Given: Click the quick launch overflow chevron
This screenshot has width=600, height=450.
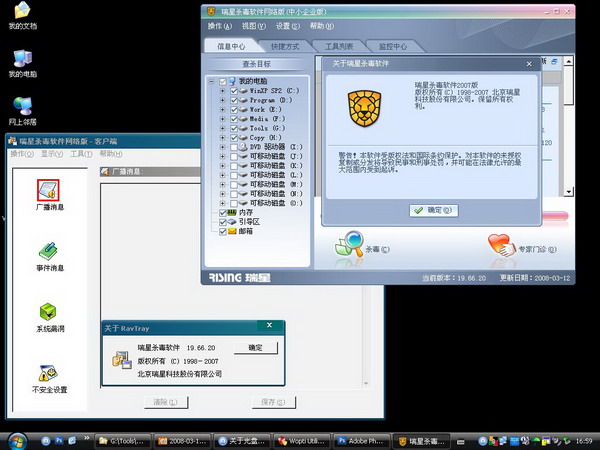Looking at the screenshot, I should (87, 438).
